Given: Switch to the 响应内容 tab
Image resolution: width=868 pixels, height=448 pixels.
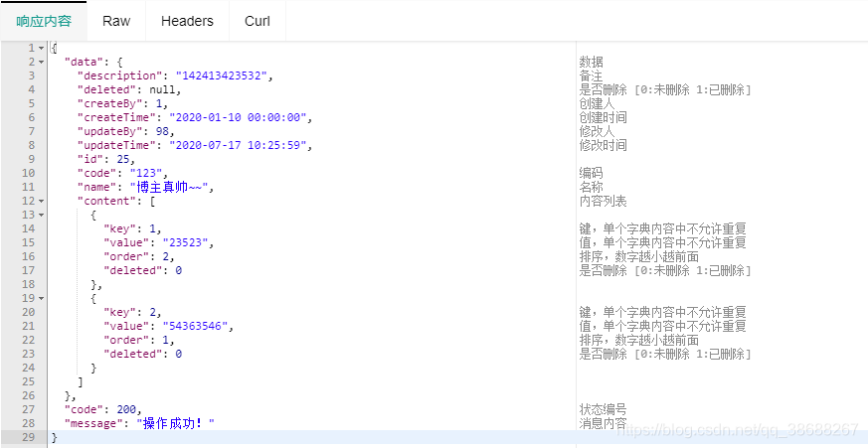Looking at the screenshot, I should coord(44,21).
